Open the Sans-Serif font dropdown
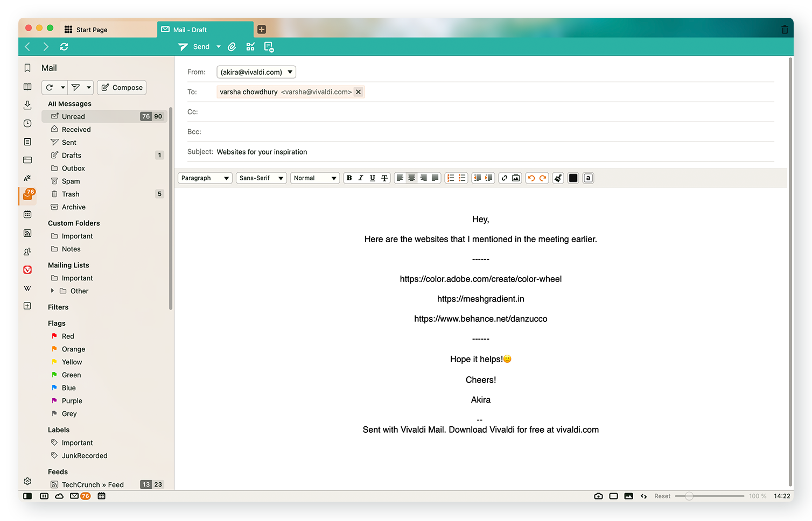 (x=261, y=178)
